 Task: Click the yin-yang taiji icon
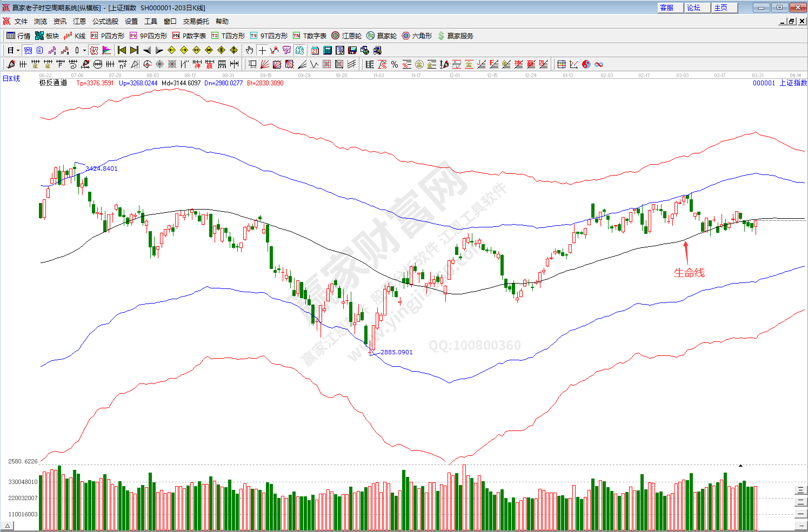(x=586, y=64)
